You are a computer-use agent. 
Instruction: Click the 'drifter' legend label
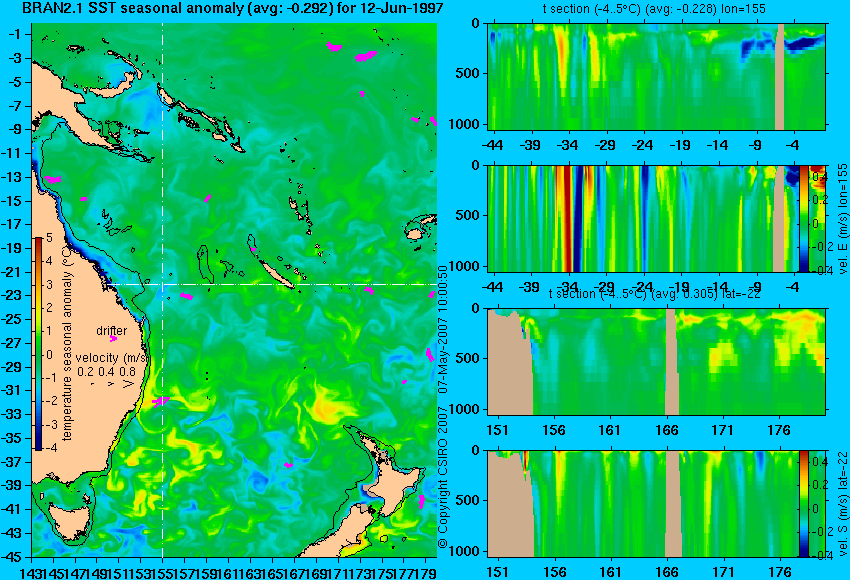coord(112,330)
